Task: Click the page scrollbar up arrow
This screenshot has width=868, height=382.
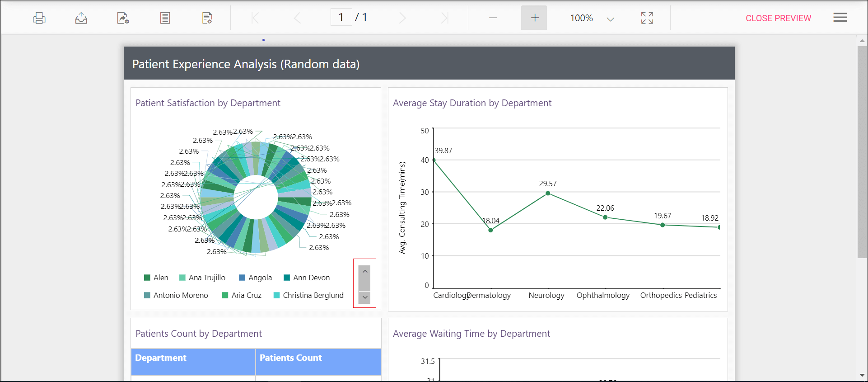Action: (x=862, y=41)
